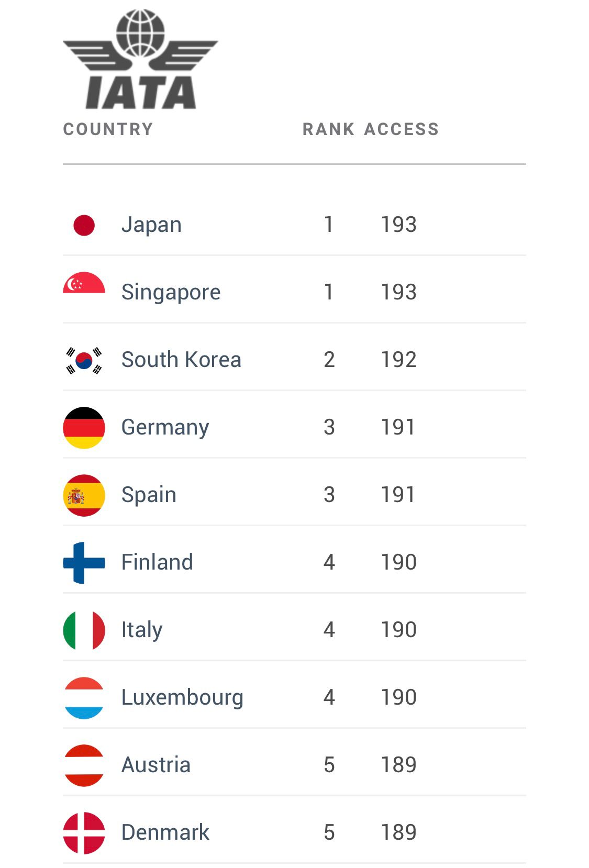Click the Denmark flag icon
This screenshot has height=868, width=589.
click(x=84, y=833)
